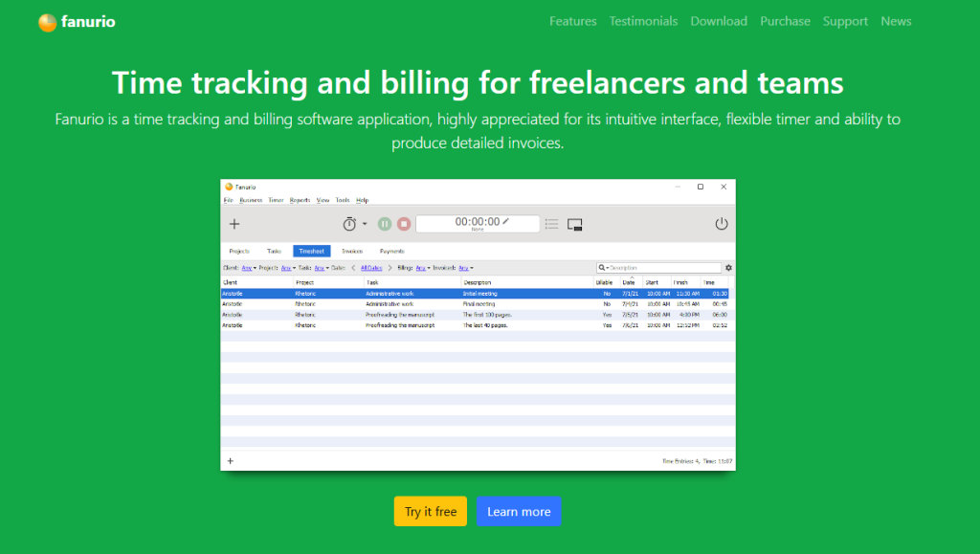Go to Testimonials in the navigation
The image size is (980, 554).
coord(643,21)
